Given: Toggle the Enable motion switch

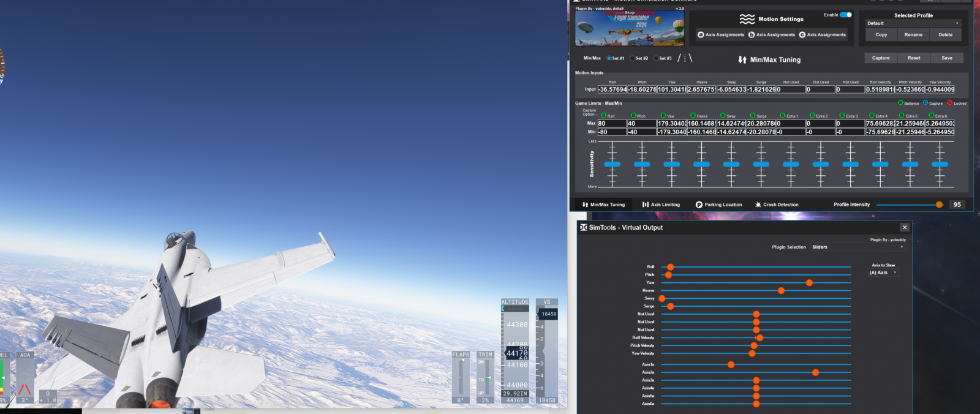Looking at the screenshot, I should [x=846, y=15].
